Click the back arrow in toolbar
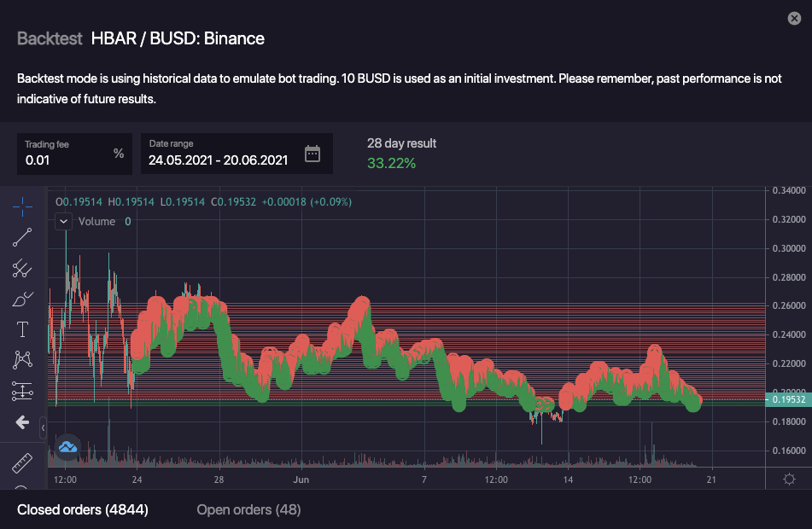812x529 pixels. tap(22, 422)
